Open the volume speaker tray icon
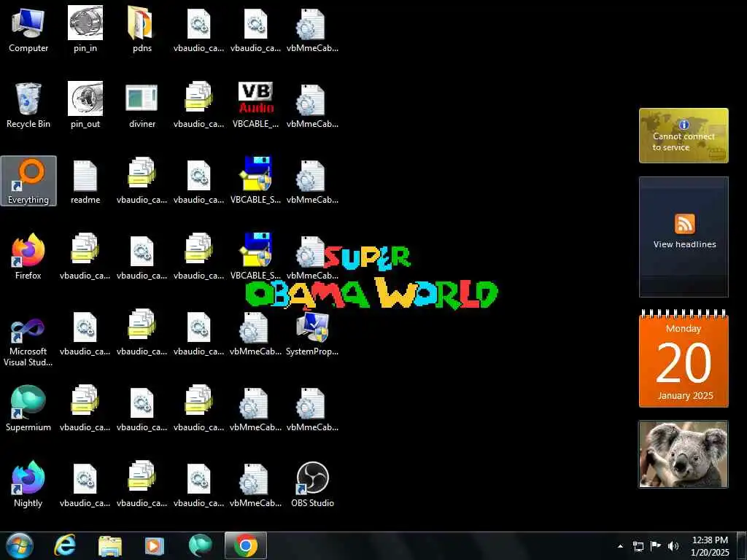The width and height of the screenshot is (747, 560). 673,546
